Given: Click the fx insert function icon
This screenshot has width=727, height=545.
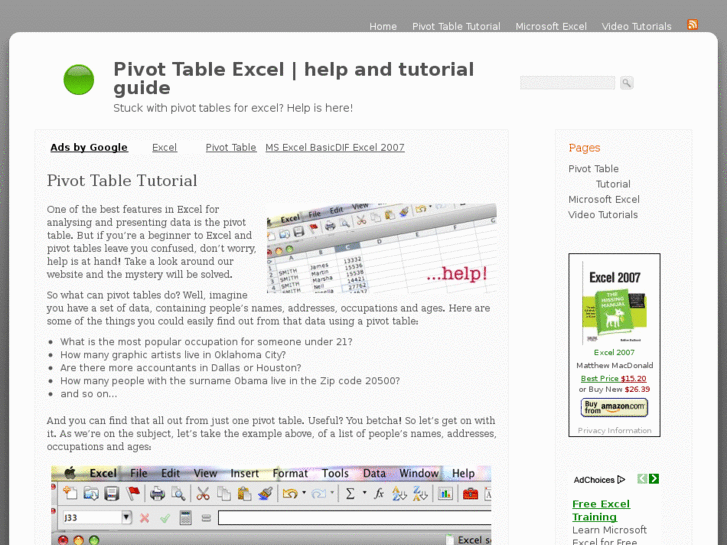Looking at the screenshot, I should [x=379, y=494].
